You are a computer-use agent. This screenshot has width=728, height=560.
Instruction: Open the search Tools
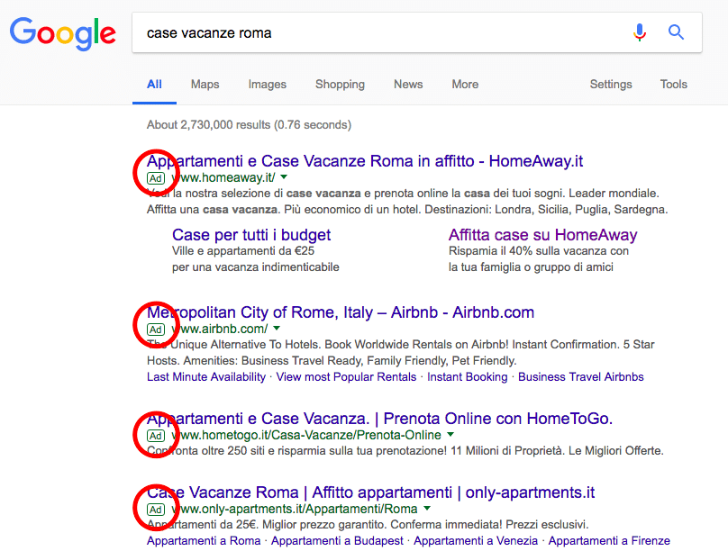coord(673,85)
